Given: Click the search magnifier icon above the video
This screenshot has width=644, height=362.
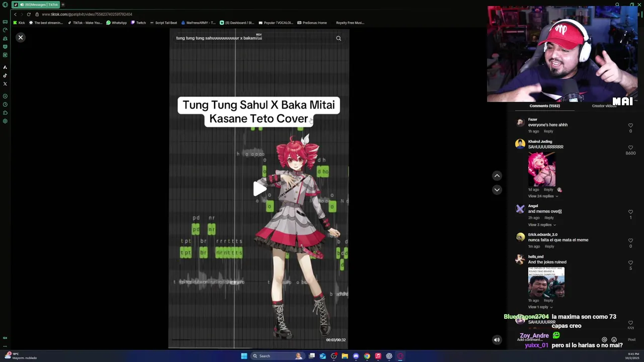Looking at the screenshot, I should (339, 38).
